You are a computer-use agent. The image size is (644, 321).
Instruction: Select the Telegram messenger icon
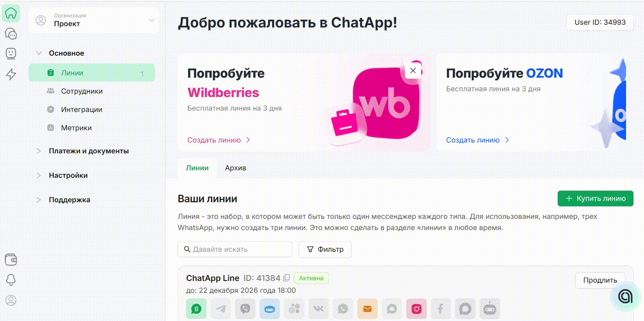tap(221, 309)
